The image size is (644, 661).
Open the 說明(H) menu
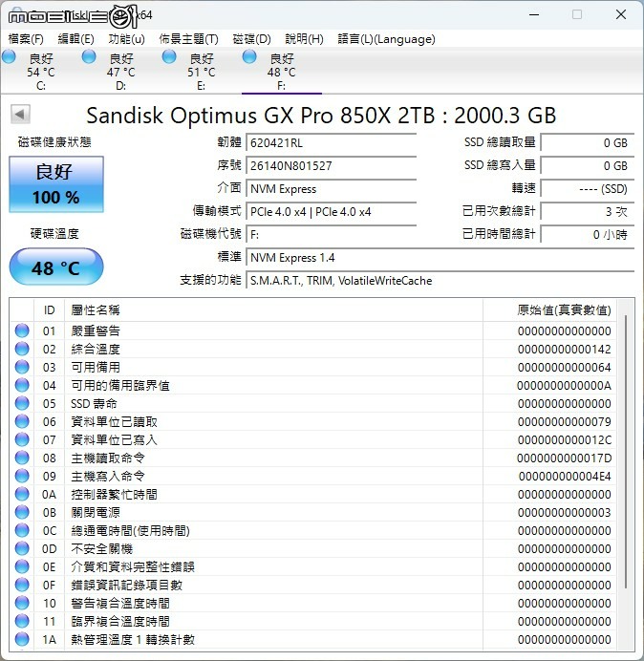pyautogui.click(x=304, y=39)
